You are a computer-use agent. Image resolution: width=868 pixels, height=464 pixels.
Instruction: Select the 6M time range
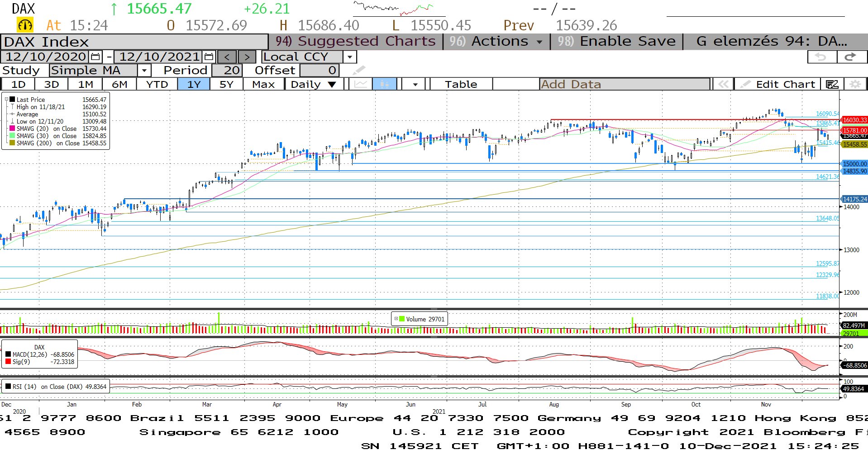click(119, 84)
